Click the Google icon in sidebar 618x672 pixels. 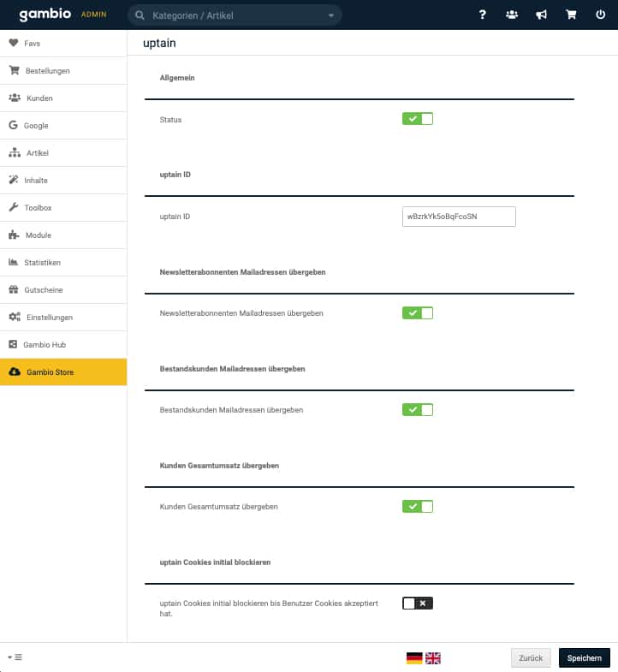14,126
